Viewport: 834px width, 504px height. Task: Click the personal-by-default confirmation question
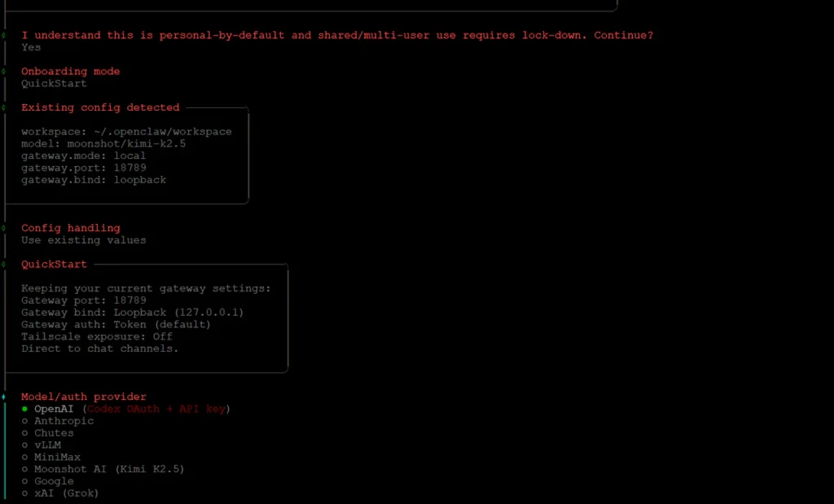click(x=337, y=35)
